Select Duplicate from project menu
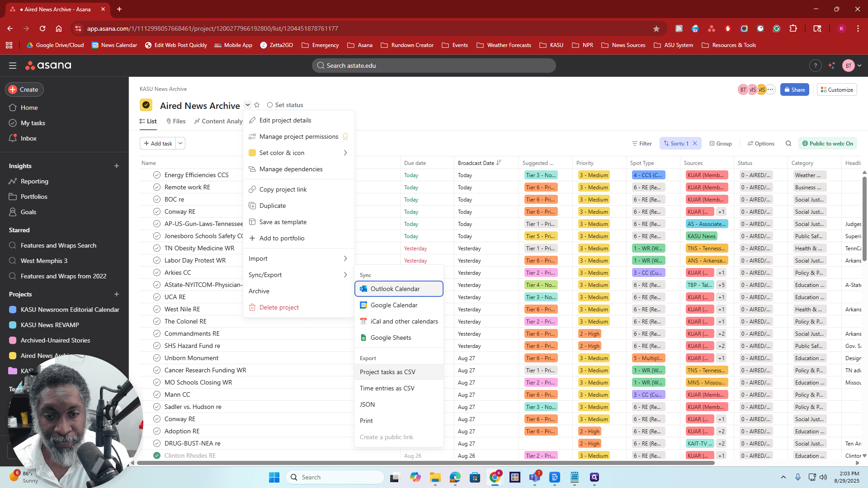This screenshot has height=488, width=868. 298,206
